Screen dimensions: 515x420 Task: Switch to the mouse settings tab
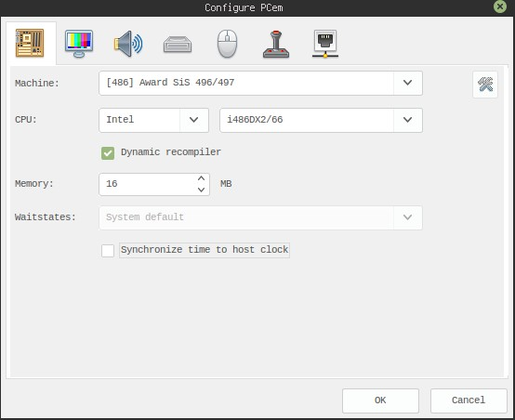point(227,44)
